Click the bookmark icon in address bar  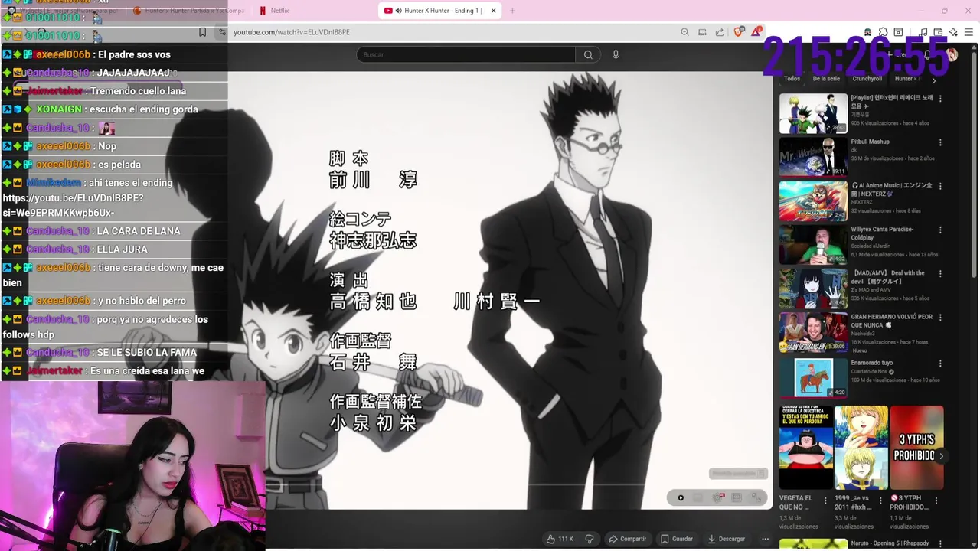click(x=202, y=32)
